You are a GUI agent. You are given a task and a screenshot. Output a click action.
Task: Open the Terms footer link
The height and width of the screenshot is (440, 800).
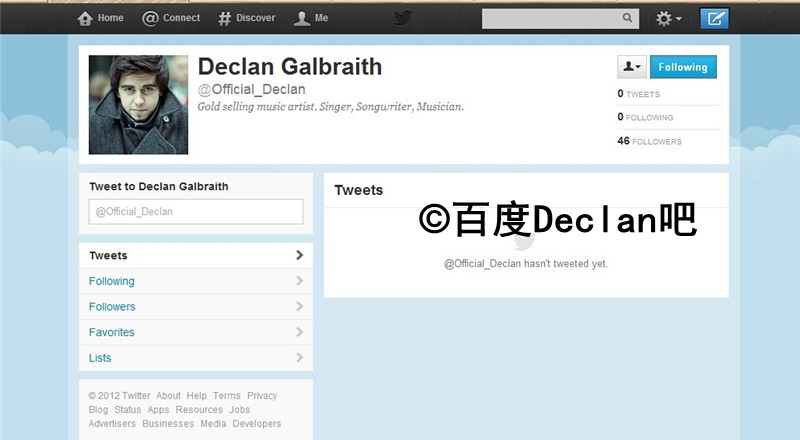pos(227,396)
